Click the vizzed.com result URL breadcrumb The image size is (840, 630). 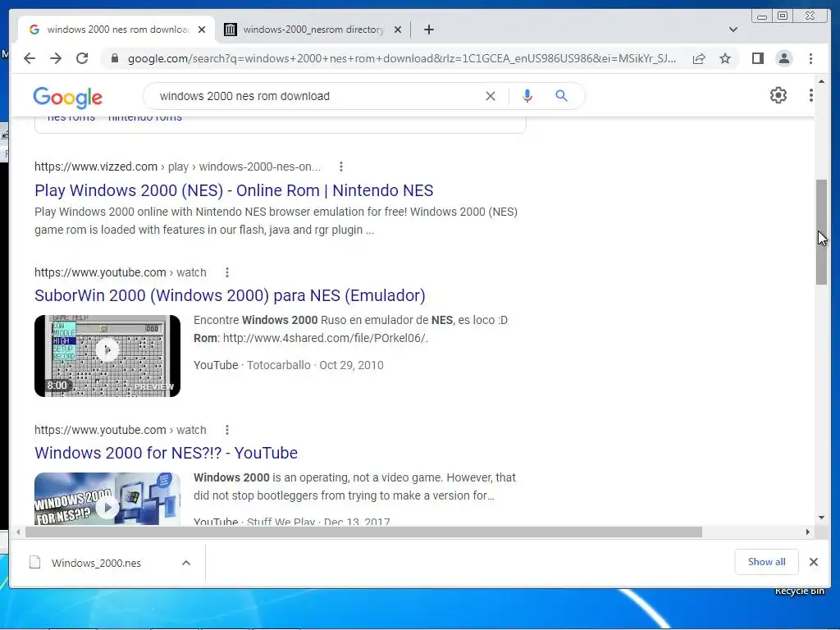tap(177, 167)
